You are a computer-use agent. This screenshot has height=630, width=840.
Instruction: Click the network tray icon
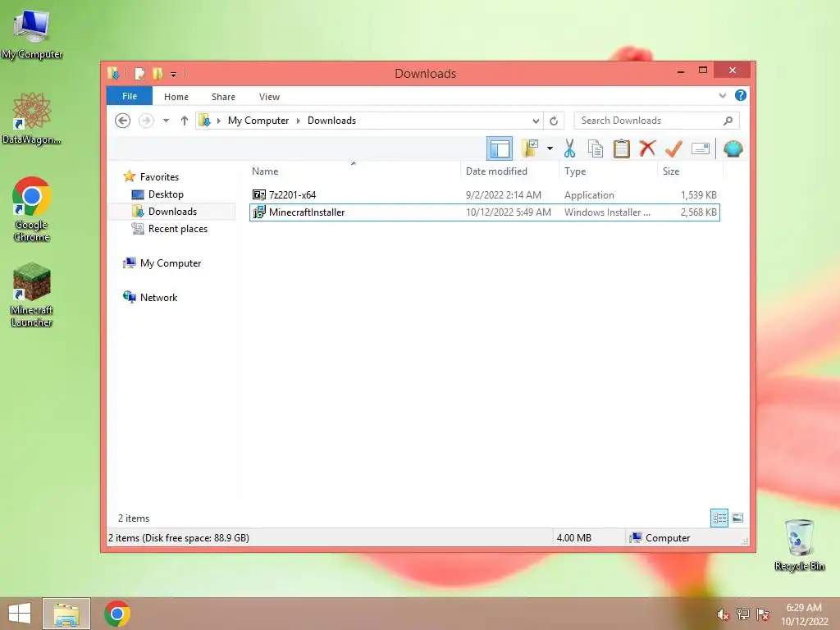click(743, 614)
